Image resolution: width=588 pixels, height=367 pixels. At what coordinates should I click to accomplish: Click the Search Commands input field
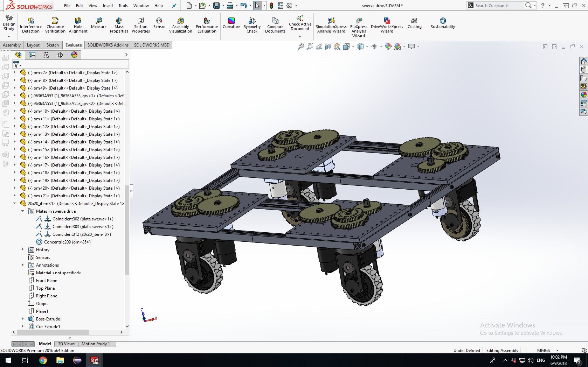point(499,6)
